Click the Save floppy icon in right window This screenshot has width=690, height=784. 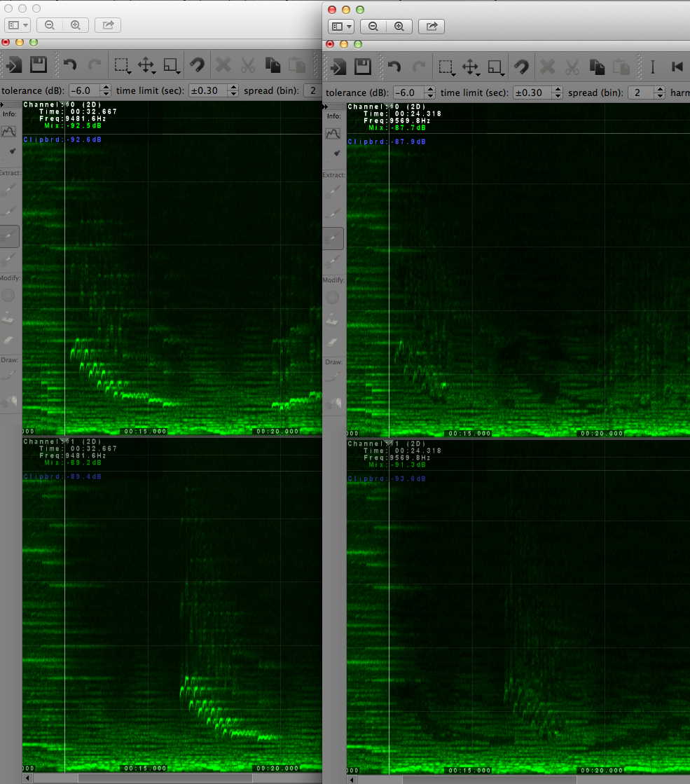click(x=363, y=67)
